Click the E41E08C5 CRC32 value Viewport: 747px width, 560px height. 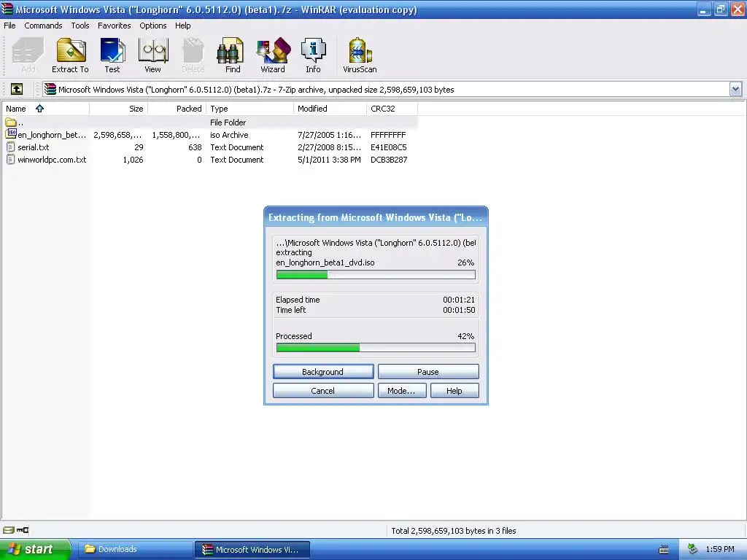(x=389, y=147)
